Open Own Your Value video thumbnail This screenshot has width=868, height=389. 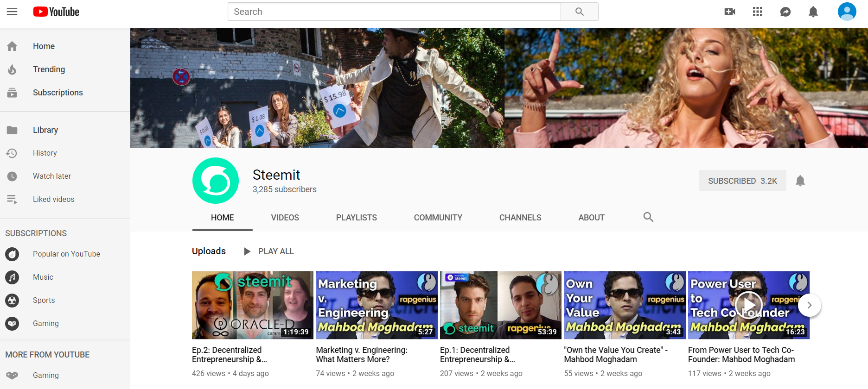coord(625,305)
